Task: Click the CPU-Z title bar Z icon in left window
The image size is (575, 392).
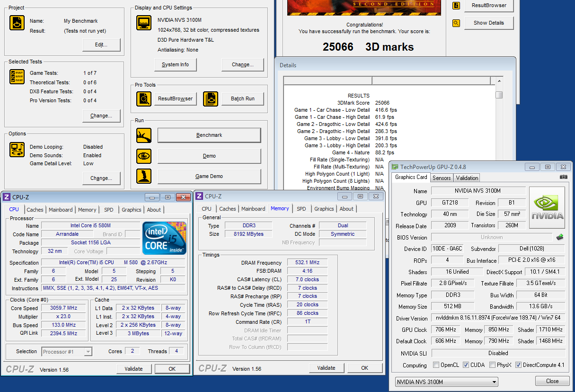Action: tap(7, 197)
